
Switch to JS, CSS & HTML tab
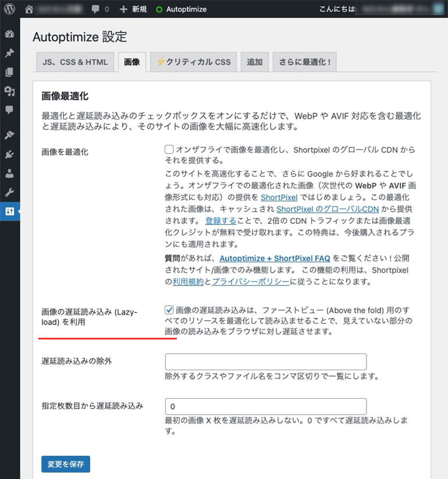(75, 62)
